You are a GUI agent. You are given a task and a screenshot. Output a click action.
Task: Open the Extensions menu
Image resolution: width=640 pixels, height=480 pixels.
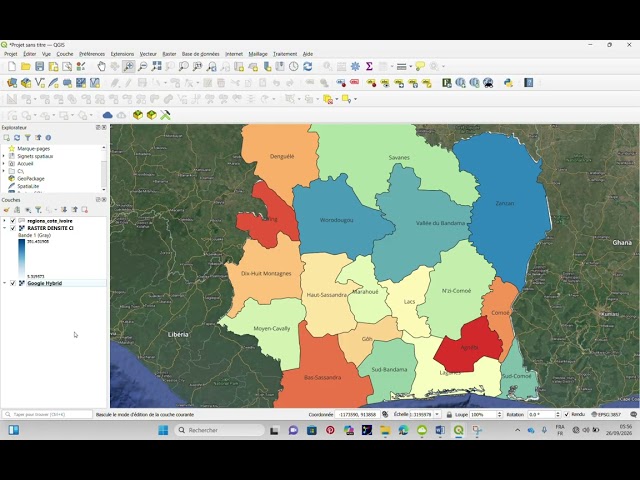122,54
